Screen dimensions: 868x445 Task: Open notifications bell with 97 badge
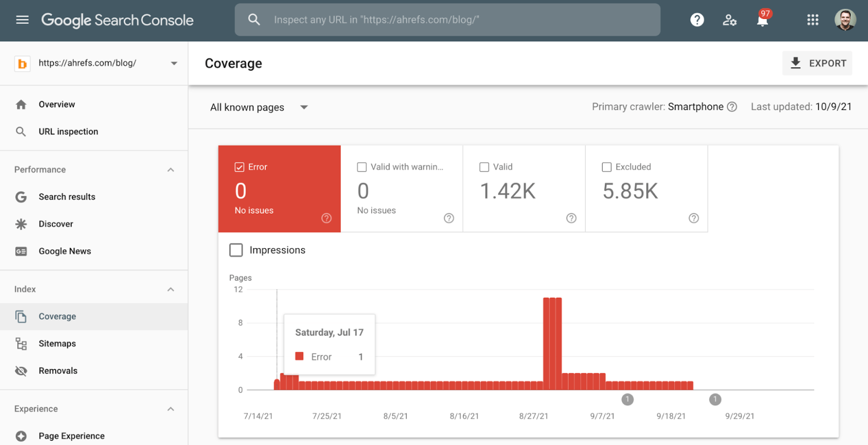click(762, 20)
